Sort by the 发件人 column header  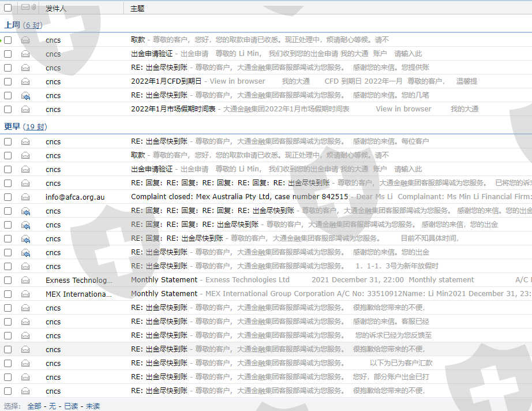(x=56, y=9)
